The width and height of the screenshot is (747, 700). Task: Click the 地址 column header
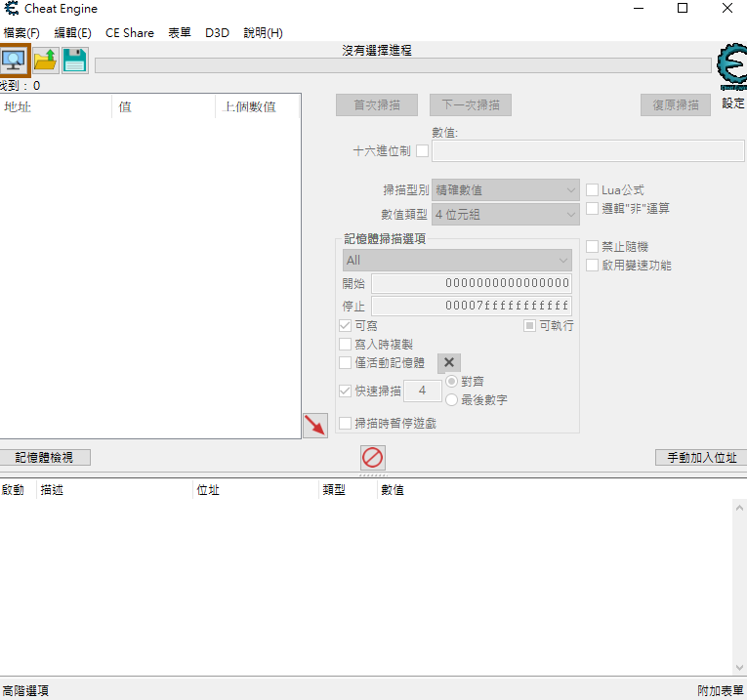point(56,106)
